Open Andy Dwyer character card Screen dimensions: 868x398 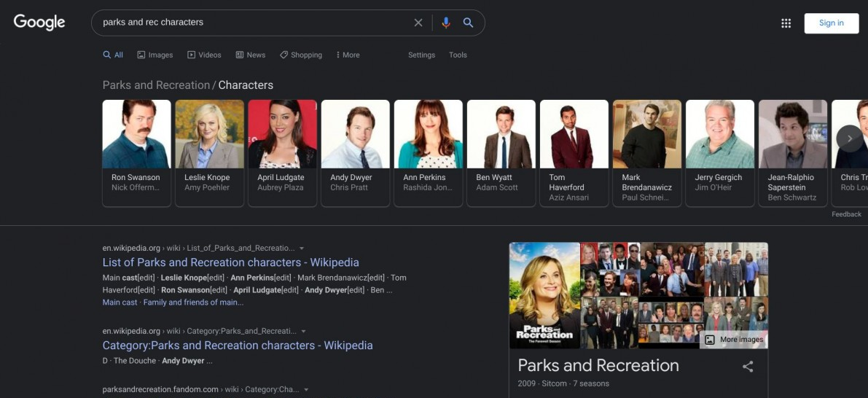pos(356,153)
